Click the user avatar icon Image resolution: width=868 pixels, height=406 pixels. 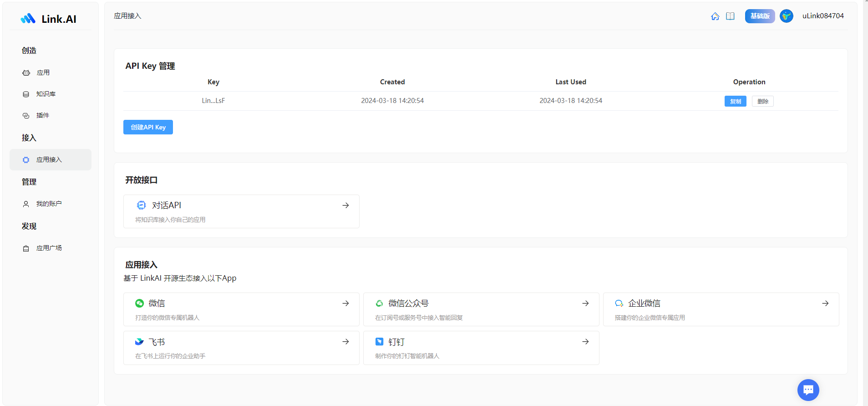pyautogui.click(x=786, y=16)
